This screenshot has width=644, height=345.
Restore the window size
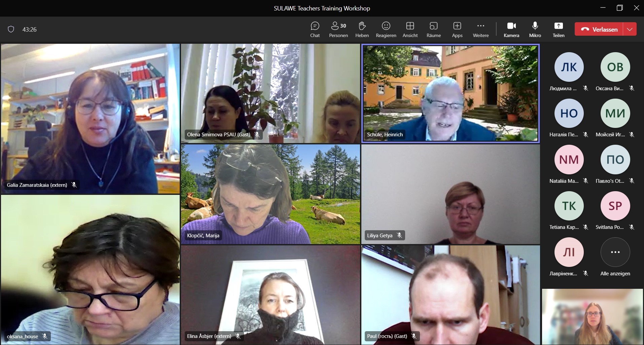619,8
